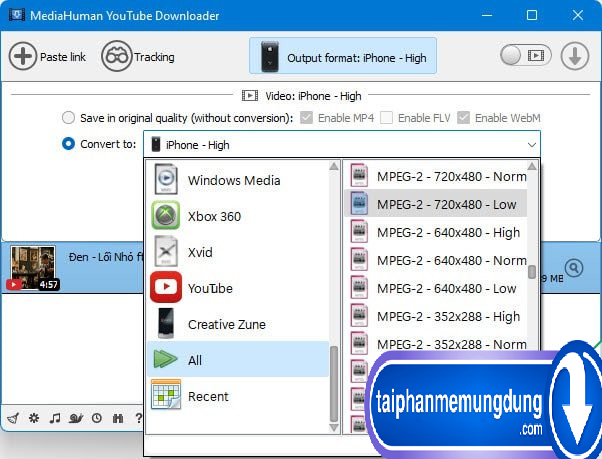Click the Đen - Lối Nhỏ video title
The height and width of the screenshot is (459, 602).
pyautogui.click(x=106, y=257)
